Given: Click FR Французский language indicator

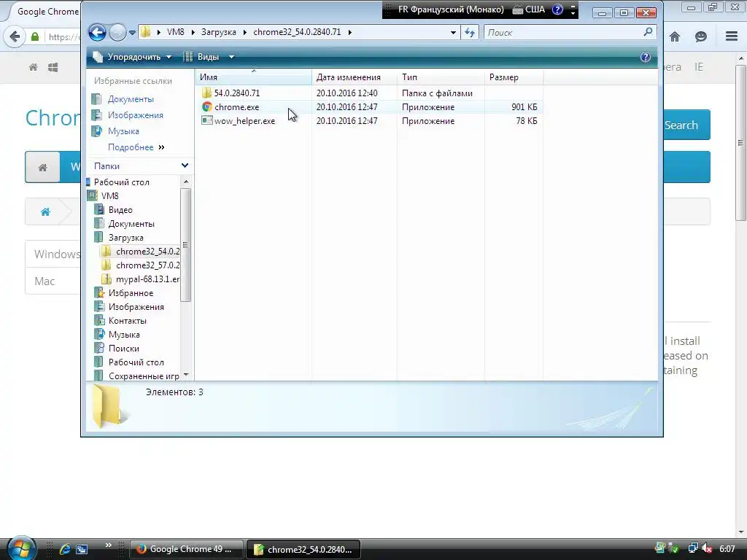Looking at the screenshot, I should click(451, 9).
